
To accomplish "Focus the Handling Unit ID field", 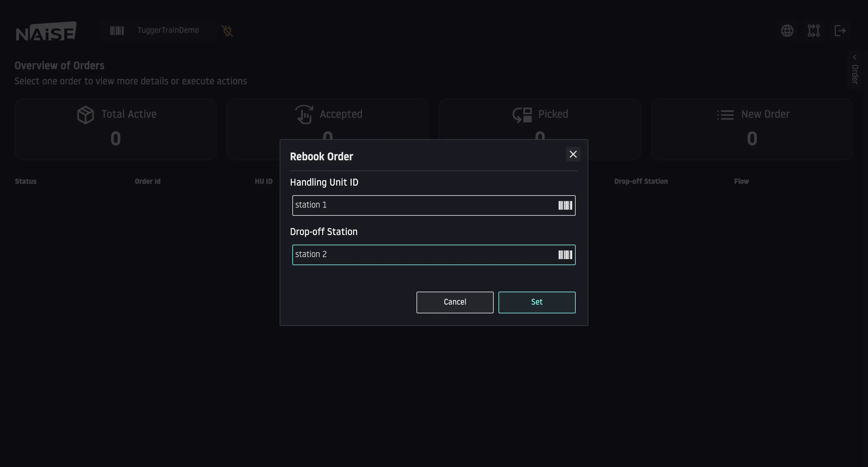I will (421, 205).
